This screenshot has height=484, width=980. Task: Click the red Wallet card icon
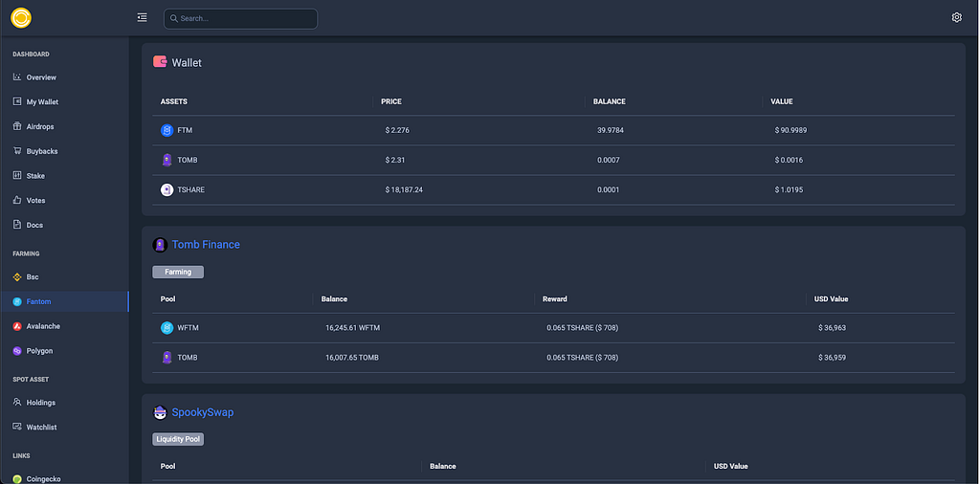coord(160,62)
